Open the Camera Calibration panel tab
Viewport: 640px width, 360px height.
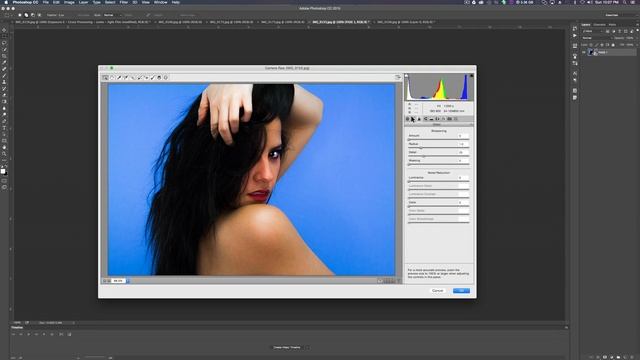pyautogui.click(x=450, y=119)
